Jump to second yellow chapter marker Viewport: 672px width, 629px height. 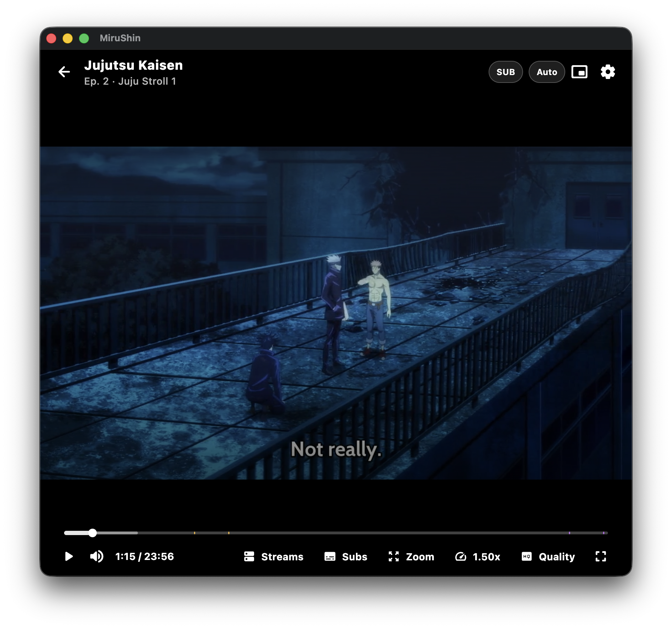(x=229, y=533)
